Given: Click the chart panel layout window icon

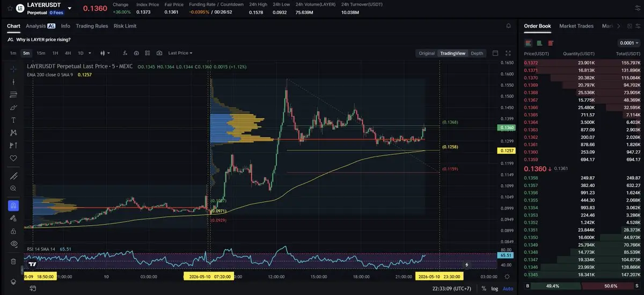Looking at the screenshot, I should coord(495,53).
